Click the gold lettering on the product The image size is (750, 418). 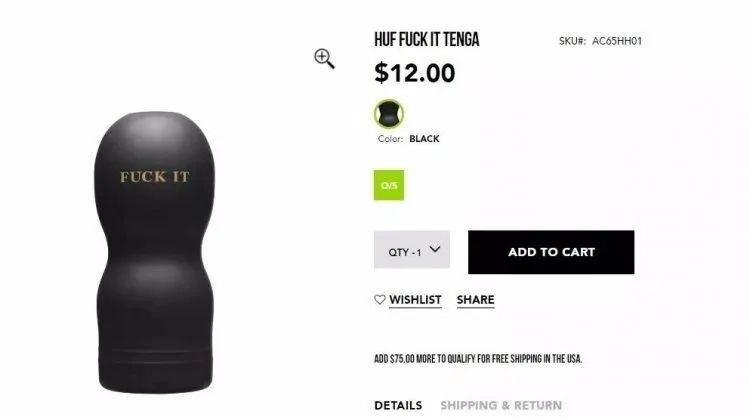(154, 177)
